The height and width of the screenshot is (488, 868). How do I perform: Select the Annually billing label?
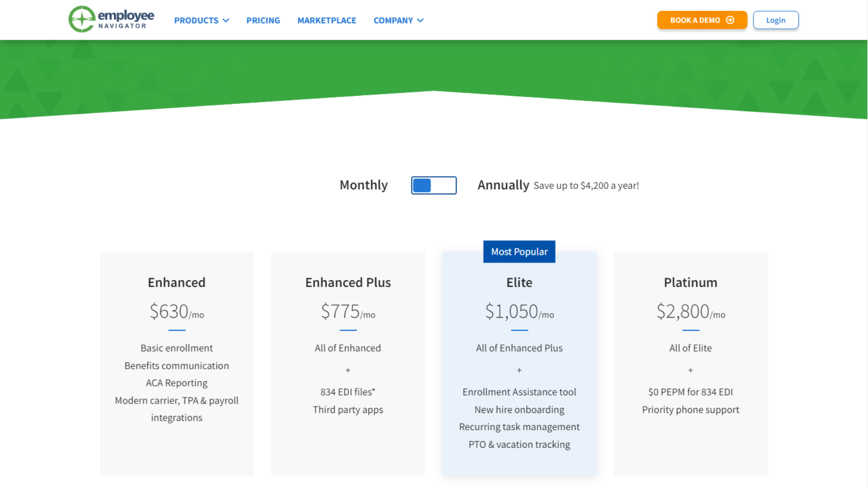503,185
